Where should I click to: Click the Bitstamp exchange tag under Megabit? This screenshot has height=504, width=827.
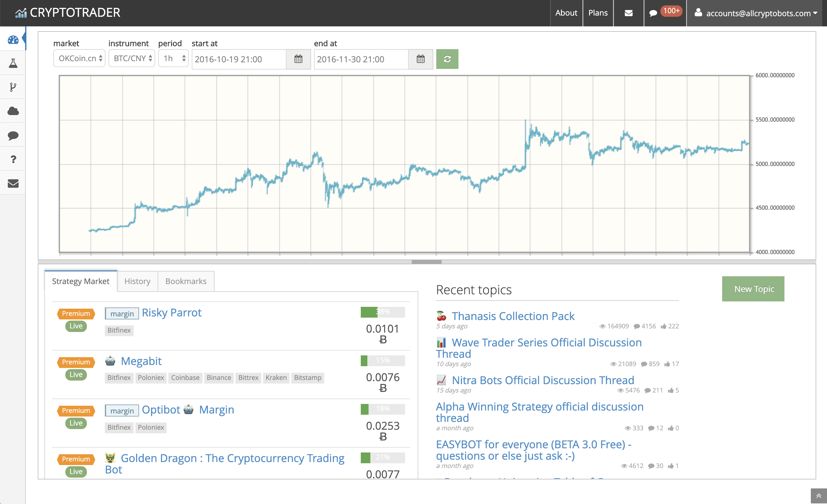point(307,378)
